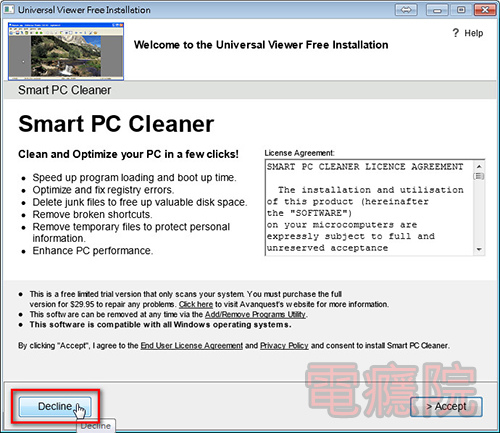Click "Speed up program loading and boot up time."
The image size is (500, 433).
(134, 177)
